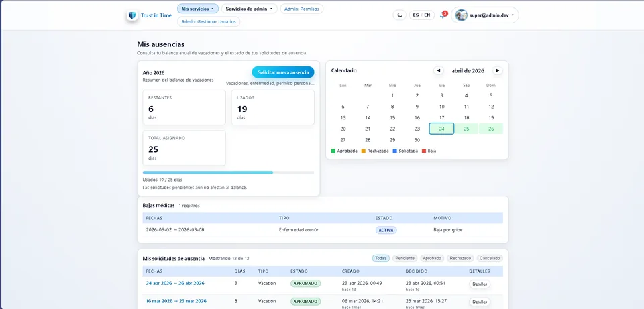The image size is (644, 309).
Task: Click the Usados 19 días card
Action: [273, 107]
